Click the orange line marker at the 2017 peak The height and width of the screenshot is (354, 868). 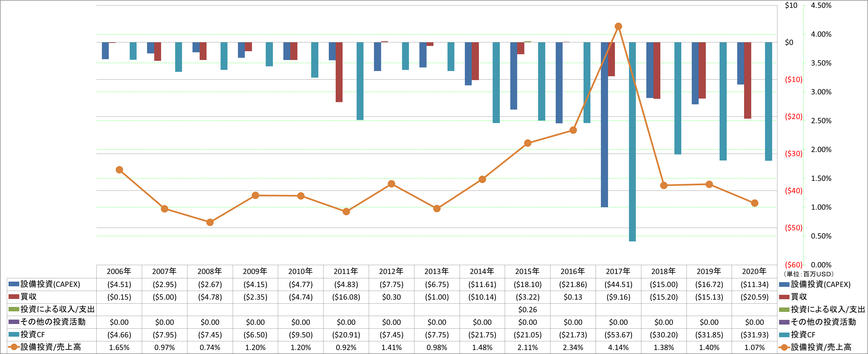[x=618, y=26]
